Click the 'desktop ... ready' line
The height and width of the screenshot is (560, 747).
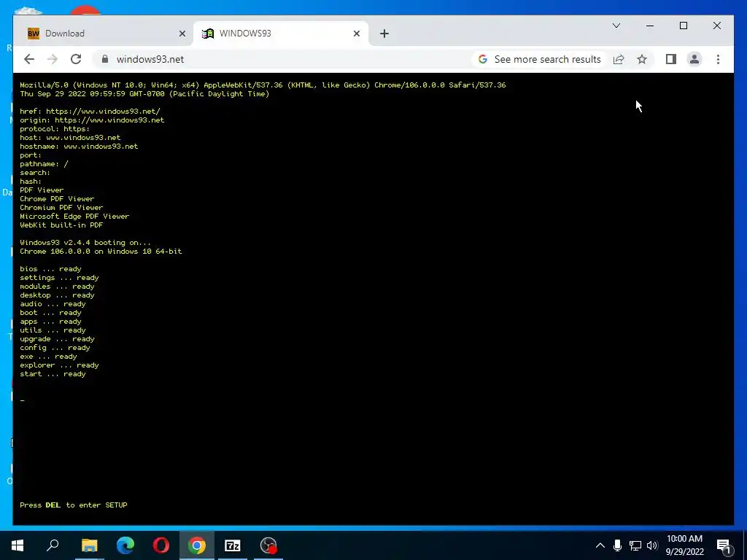[x=57, y=295]
